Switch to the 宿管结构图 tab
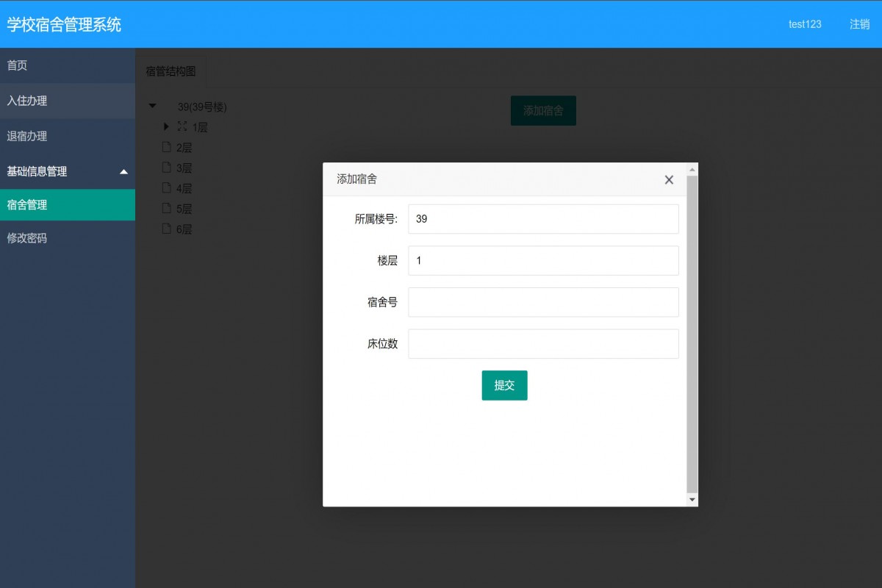 point(171,71)
